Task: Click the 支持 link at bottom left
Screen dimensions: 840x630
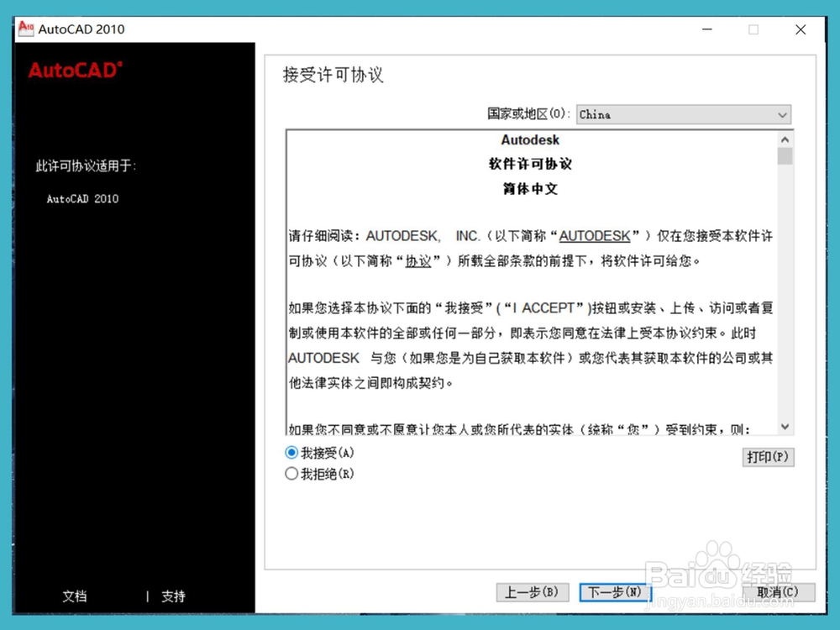Action: point(173,596)
